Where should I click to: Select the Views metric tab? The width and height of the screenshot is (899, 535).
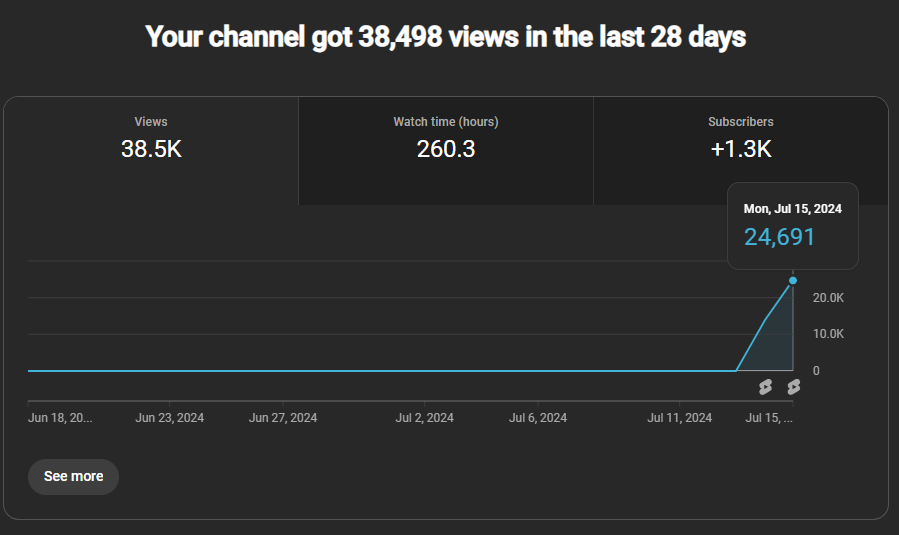click(151, 150)
